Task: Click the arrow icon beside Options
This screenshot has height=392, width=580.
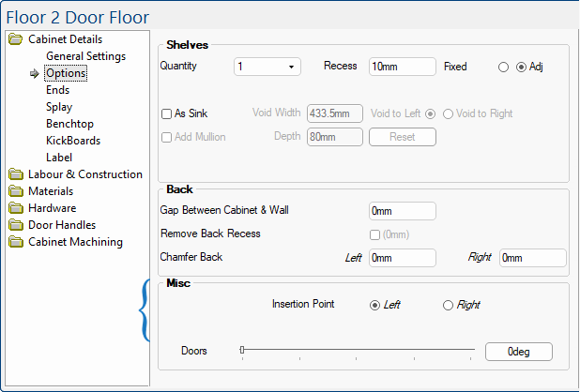Action: coord(35,74)
